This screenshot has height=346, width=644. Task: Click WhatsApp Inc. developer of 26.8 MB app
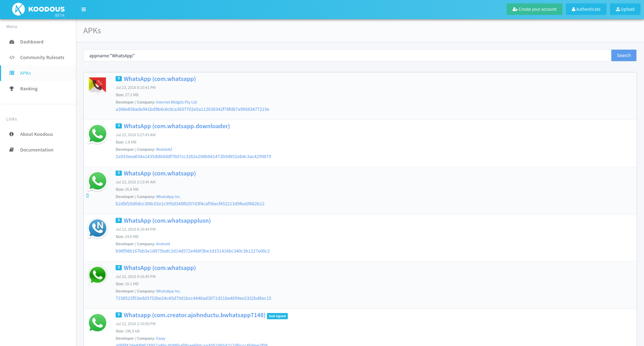tap(168, 197)
